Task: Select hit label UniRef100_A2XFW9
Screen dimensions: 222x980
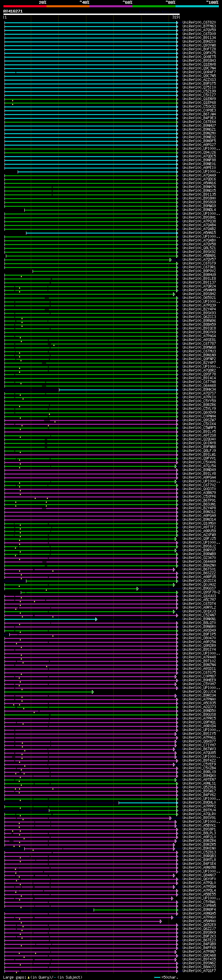Action: pyautogui.click(x=199, y=535)
